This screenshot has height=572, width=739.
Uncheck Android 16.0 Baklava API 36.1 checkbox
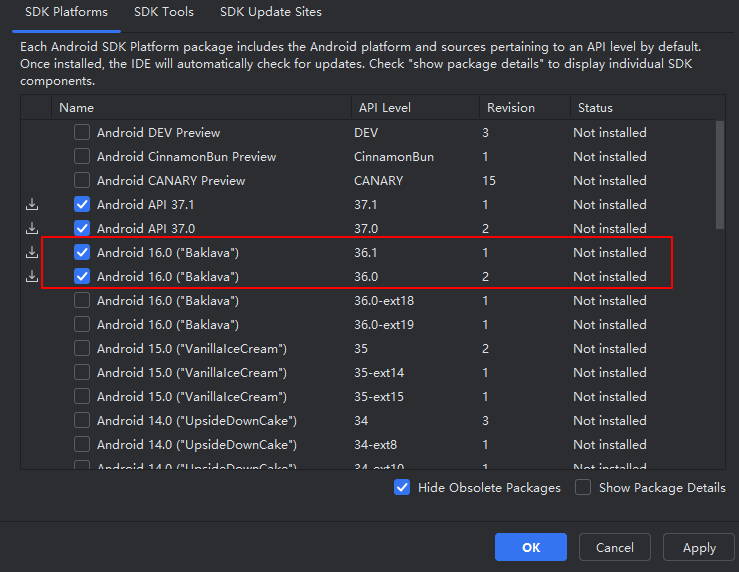click(x=82, y=253)
